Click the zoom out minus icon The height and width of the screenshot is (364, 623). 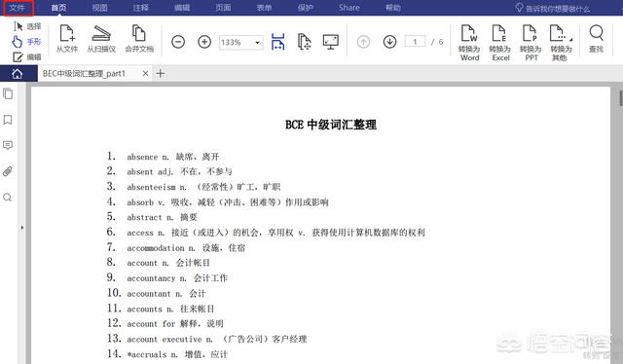(178, 42)
